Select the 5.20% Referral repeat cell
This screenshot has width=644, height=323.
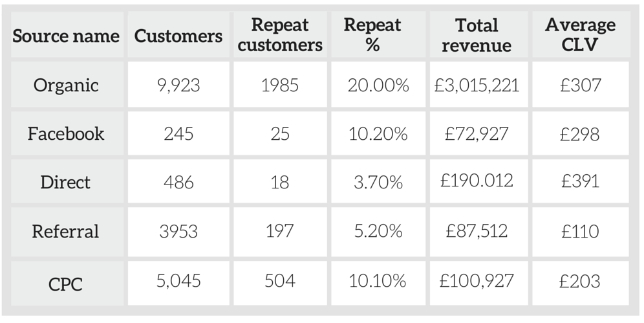click(x=378, y=231)
